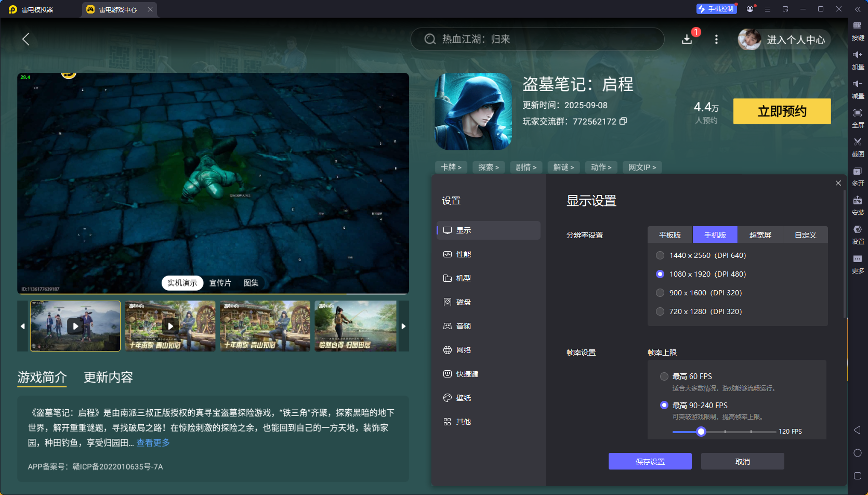This screenshot has height=495, width=868.
Task: Click the 手机控制 phone control button
Action: (716, 9)
